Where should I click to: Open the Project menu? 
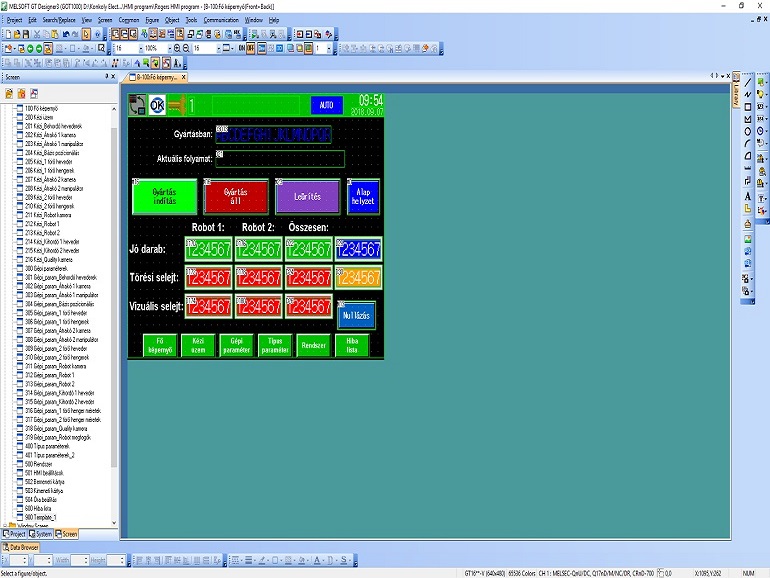coord(14,20)
